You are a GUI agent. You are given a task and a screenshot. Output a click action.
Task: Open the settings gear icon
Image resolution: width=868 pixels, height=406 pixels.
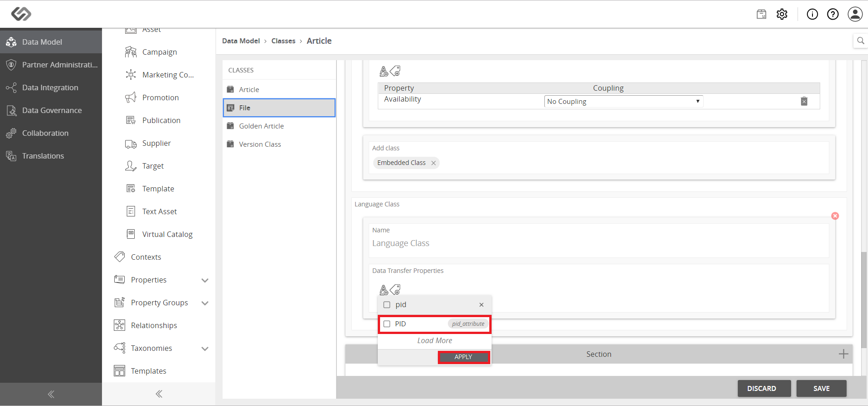[x=782, y=14]
